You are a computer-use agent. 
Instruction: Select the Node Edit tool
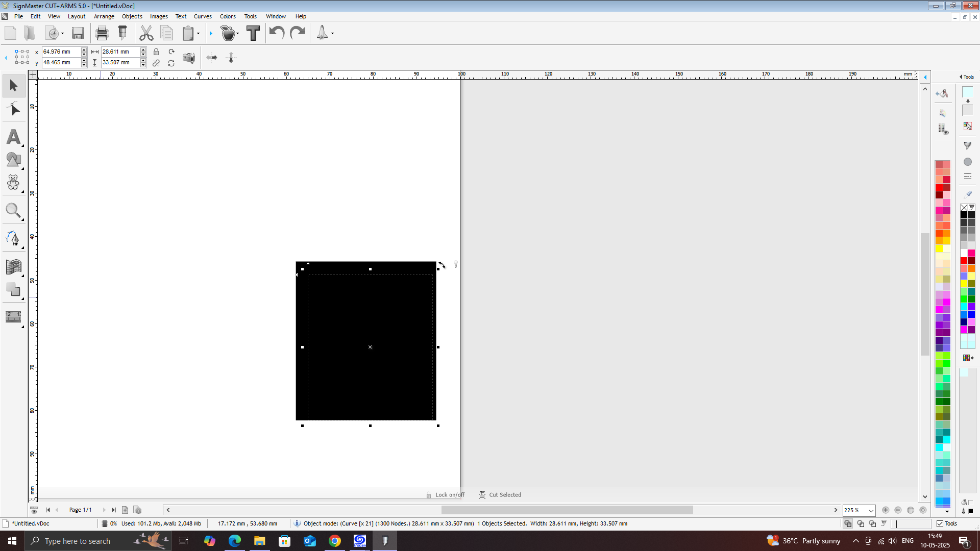coord(14,109)
